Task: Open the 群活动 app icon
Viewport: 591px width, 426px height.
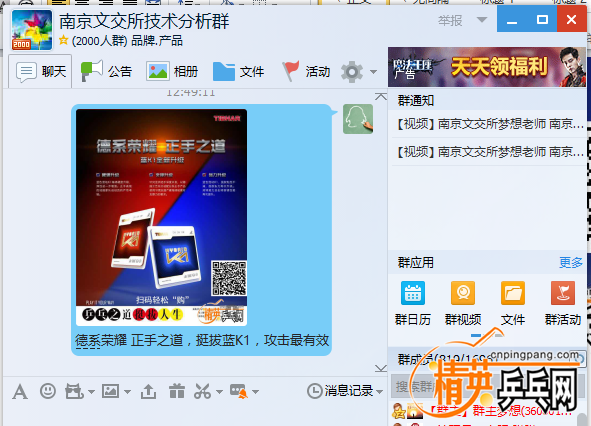Action: pyautogui.click(x=563, y=303)
